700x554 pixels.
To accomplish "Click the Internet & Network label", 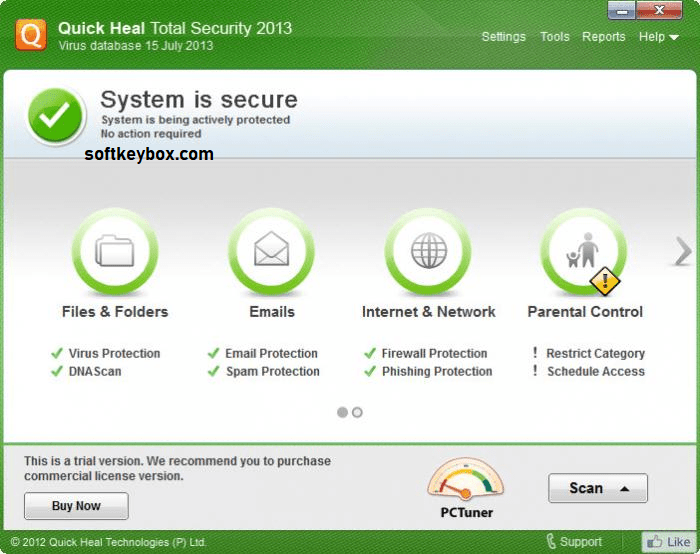I will tap(429, 312).
